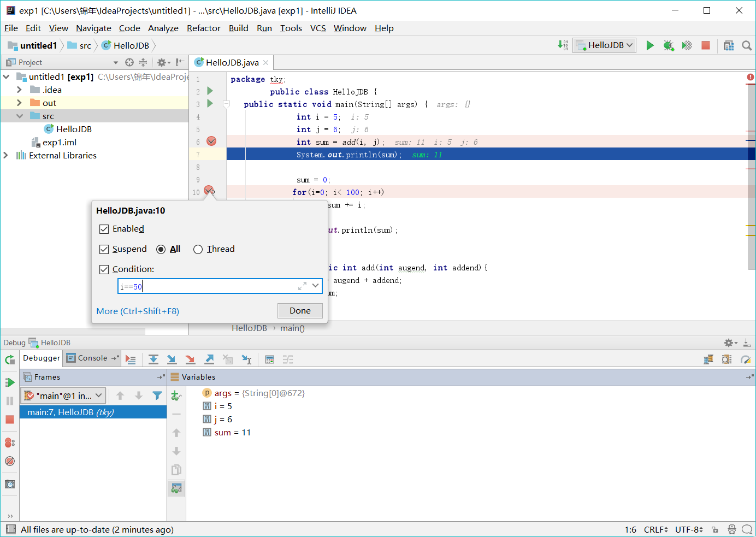This screenshot has height=537, width=756.
Task: Click the More (Ctrl+Shift+F8) link
Action: pyautogui.click(x=138, y=311)
